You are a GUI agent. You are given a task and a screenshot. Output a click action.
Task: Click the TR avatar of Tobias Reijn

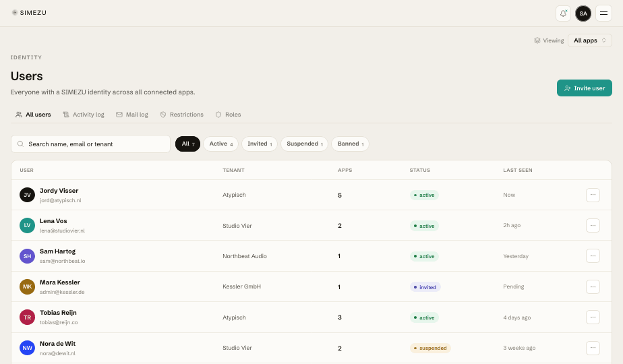28,317
